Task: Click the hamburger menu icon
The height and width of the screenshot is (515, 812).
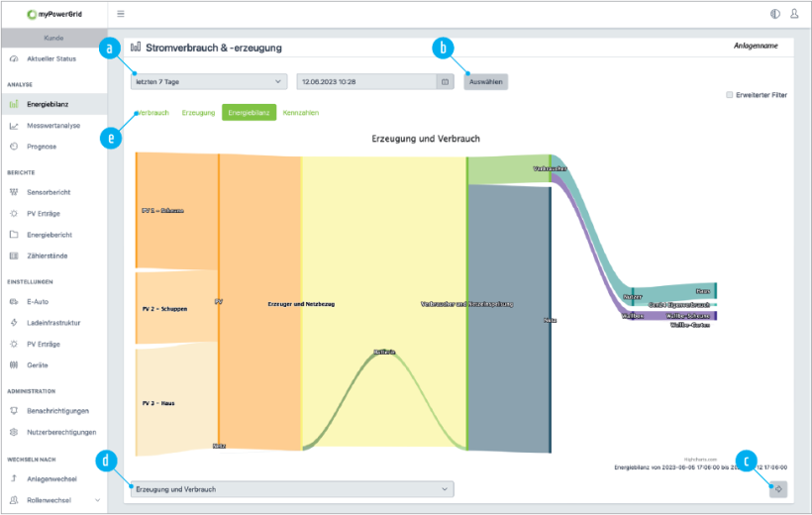Action: (x=121, y=14)
